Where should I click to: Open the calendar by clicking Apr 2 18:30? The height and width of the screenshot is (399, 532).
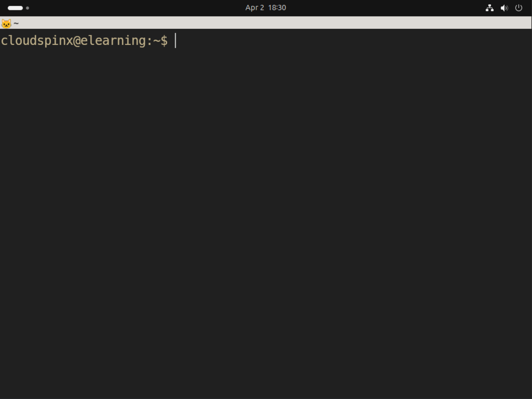click(x=265, y=8)
